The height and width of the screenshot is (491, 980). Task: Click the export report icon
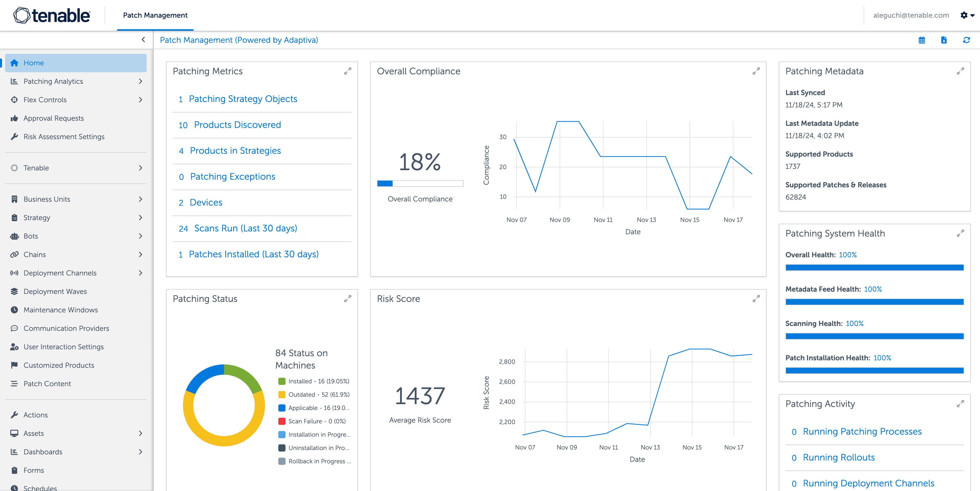944,40
